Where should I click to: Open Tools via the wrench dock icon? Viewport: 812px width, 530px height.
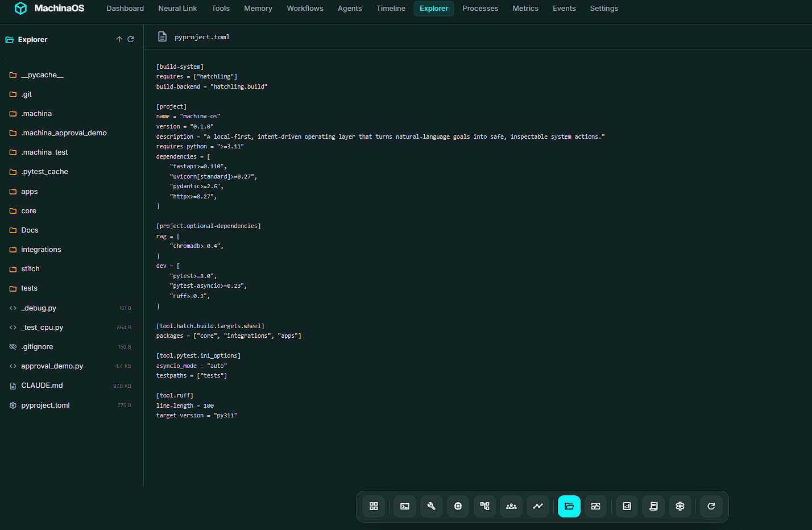[x=432, y=506]
